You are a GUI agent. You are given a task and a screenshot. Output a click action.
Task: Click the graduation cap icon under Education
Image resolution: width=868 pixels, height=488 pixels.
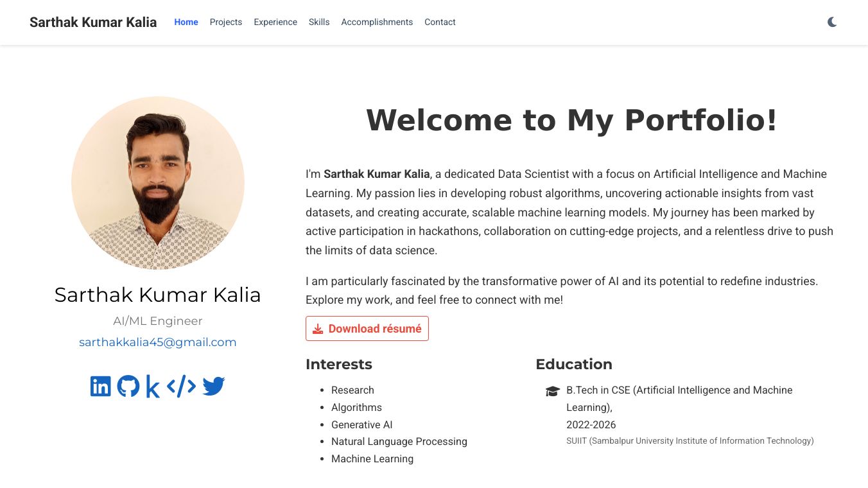pos(552,391)
